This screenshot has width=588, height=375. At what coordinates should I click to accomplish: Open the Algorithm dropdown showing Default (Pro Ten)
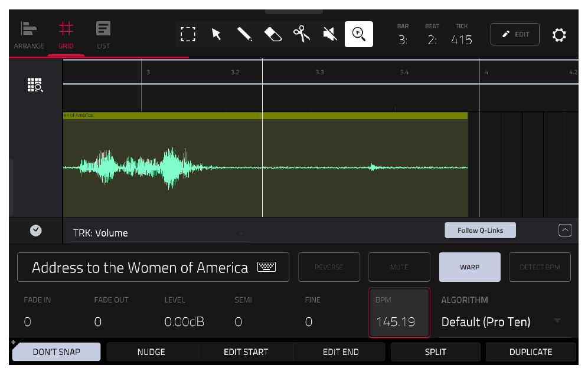504,322
